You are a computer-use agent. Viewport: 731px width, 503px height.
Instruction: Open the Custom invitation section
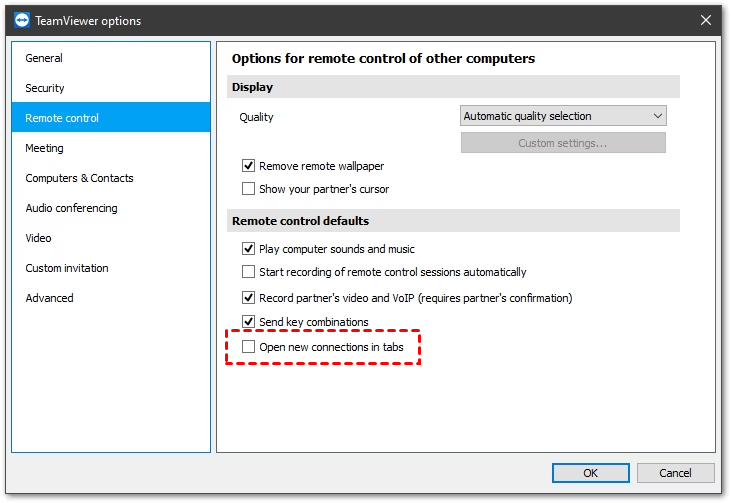tap(67, 268)
